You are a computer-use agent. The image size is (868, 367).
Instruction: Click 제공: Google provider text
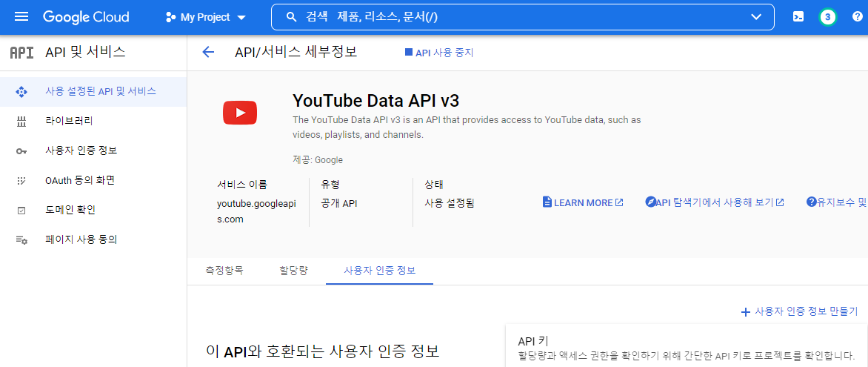tap(318, 160)
